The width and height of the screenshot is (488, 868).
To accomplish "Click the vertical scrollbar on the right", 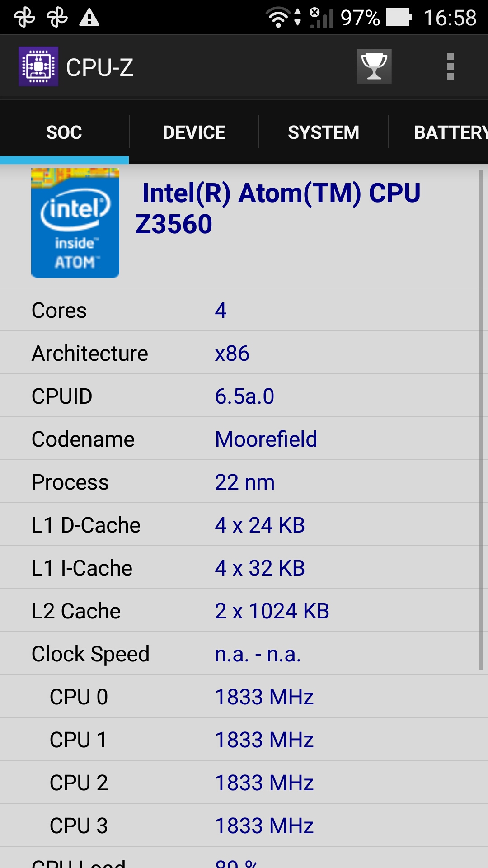I will [481, 420].
